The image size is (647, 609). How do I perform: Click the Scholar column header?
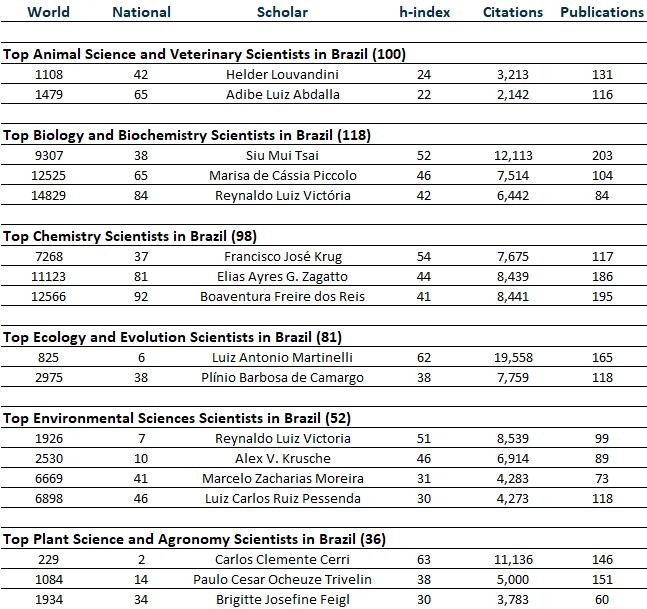tap(282, 12)
